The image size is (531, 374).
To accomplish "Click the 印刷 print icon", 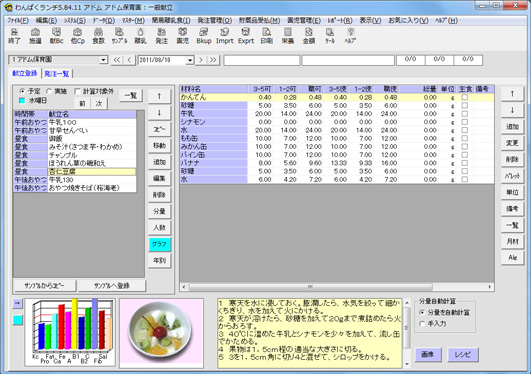I will [x=267, y=36].
